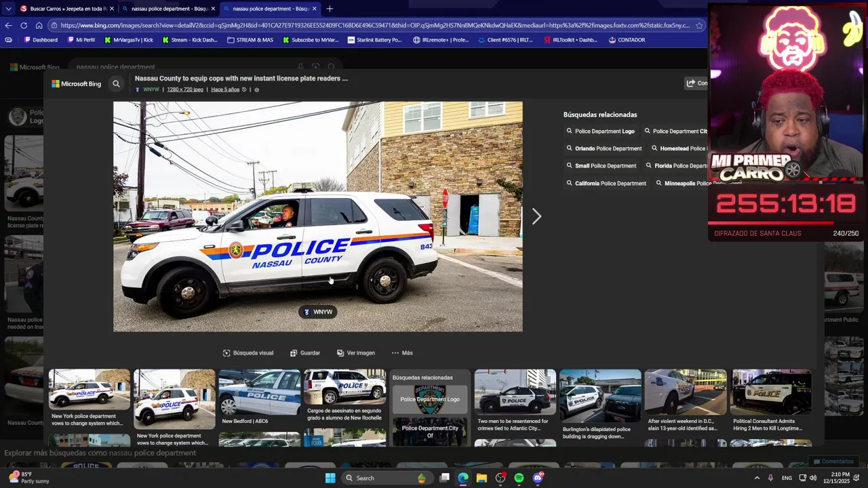The image size is (868, 488).
Task: Open the STREAM & MAS bookmarks folder
Action: [250, 40]
